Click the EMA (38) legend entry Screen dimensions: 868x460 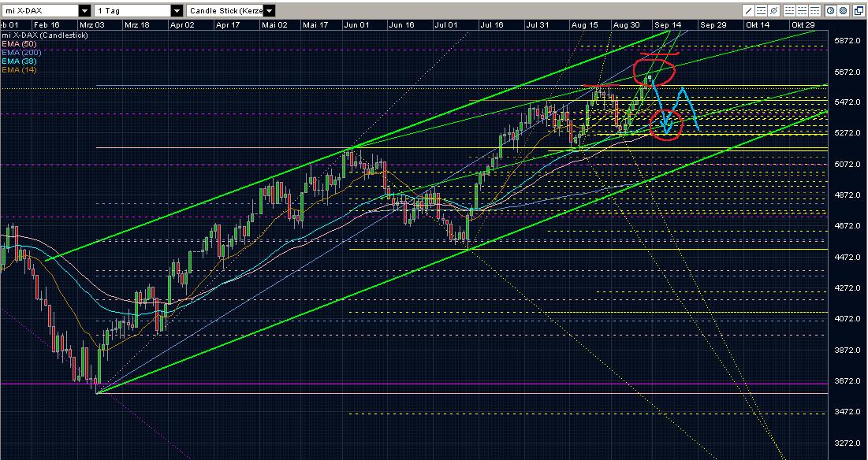click(x=19, y=61)
